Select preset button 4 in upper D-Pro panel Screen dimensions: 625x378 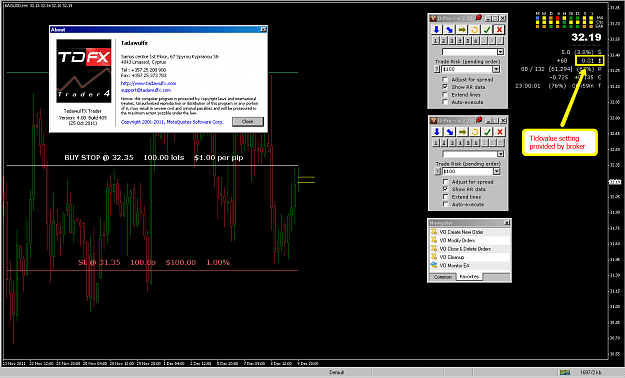point(460,41)
